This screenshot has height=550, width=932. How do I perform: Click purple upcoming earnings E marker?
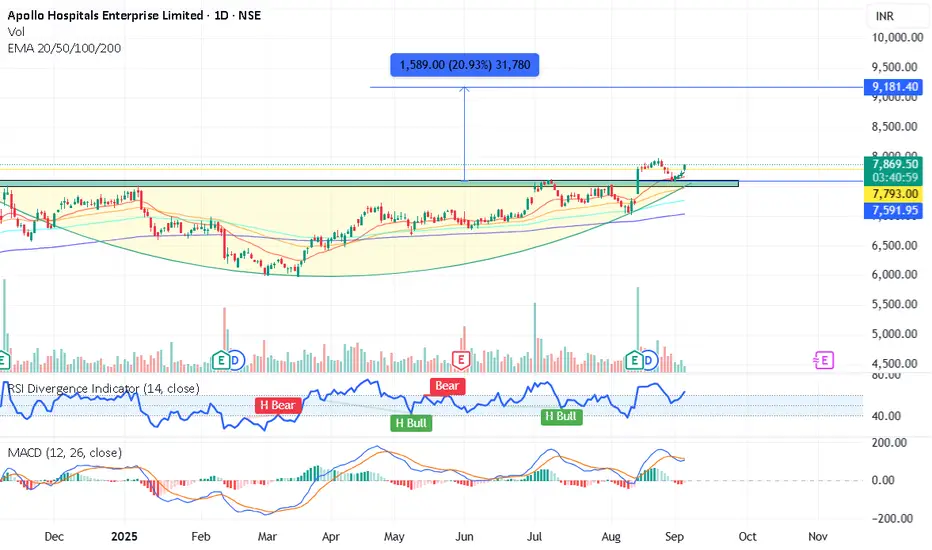pos(824,360)
